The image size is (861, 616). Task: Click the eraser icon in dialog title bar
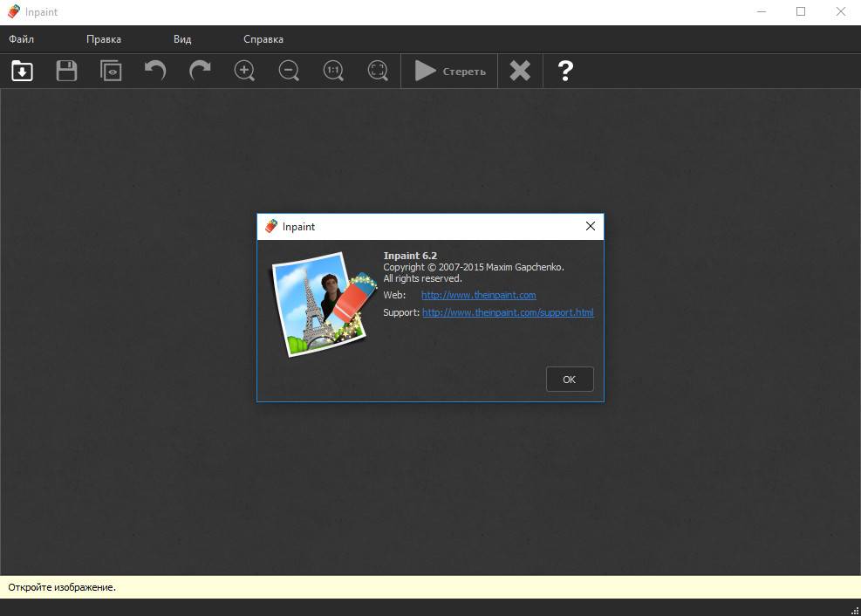[271, 226]
